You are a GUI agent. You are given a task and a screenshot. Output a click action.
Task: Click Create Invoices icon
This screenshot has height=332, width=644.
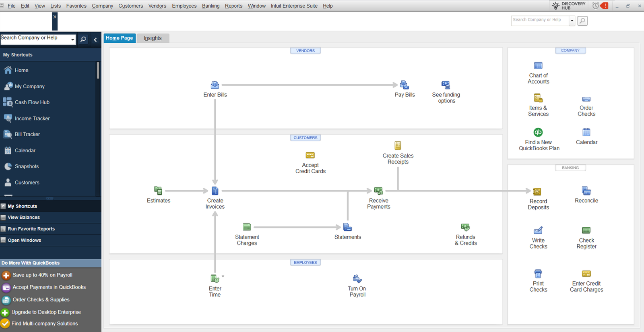(x=215, y=191)
